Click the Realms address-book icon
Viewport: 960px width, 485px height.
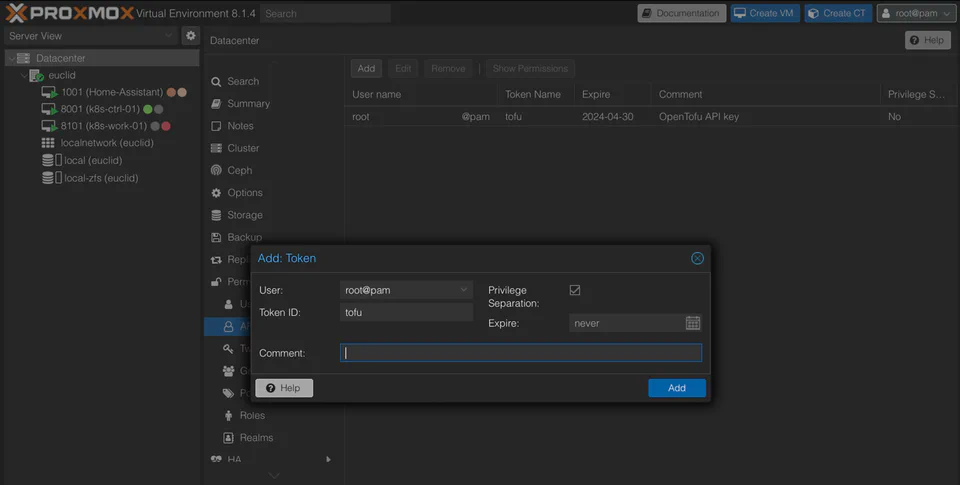click(228, 438)
